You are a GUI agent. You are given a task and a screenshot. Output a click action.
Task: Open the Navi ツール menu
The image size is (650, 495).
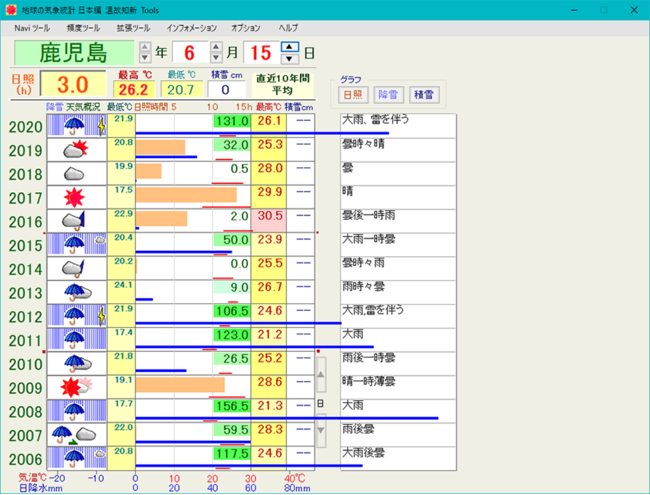(x=32, y=28)
